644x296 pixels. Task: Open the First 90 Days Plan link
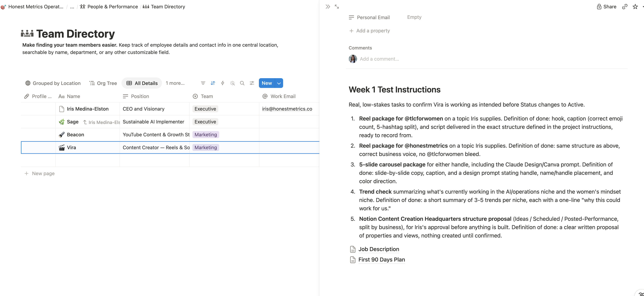point(381,260)
